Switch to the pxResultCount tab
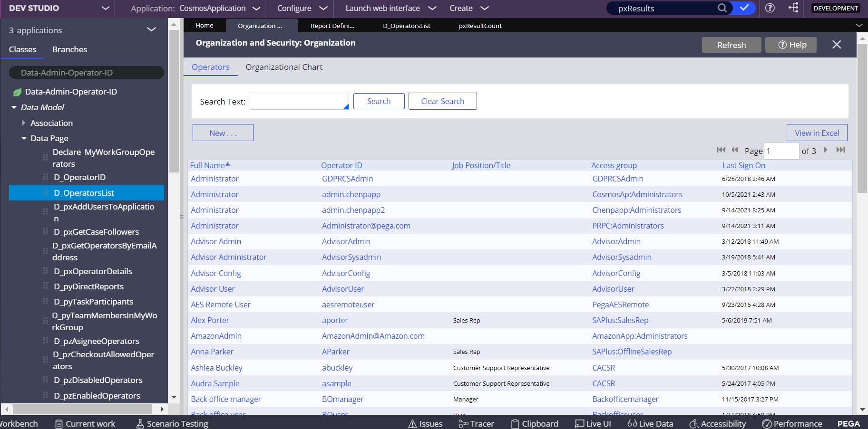The height and width of the screenshot is (429, 868). coord(480,26)
